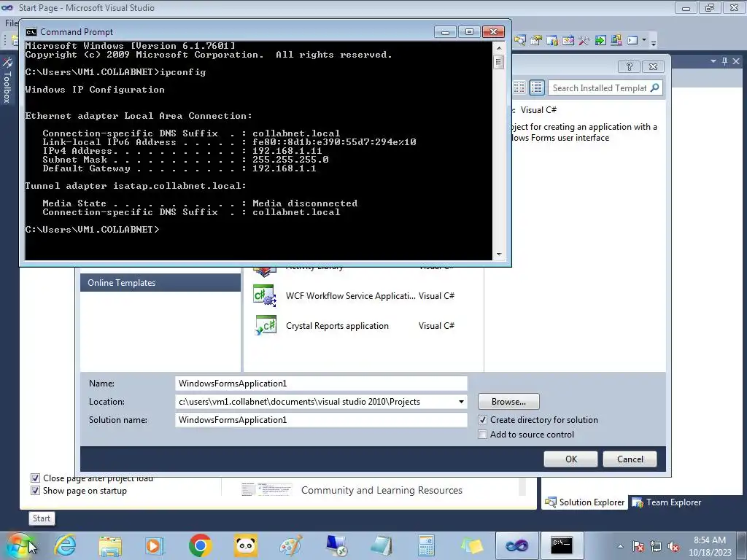747x560 pixels.
Task: Open Extension Manager from the toolbar
Action: [x=616, y=41]
